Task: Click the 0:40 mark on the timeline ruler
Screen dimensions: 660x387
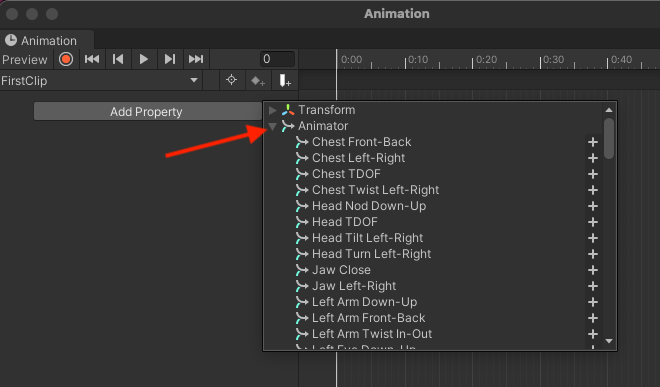Action: (x=621, y=60)
